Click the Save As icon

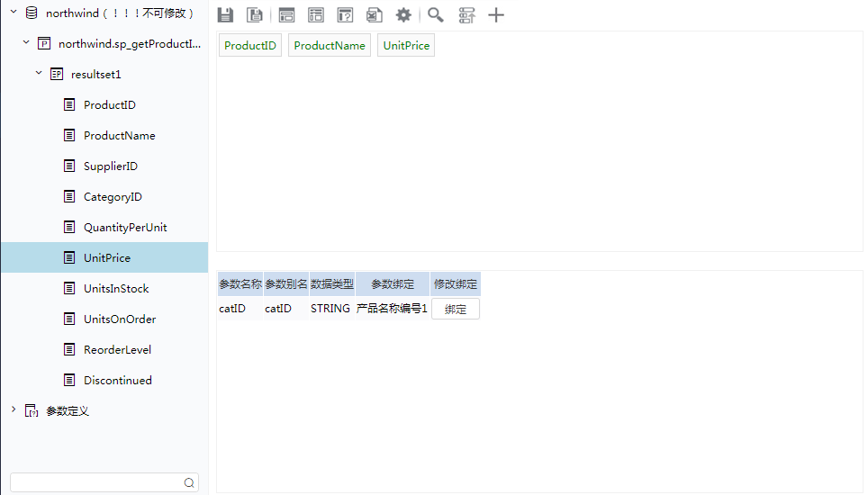tap(255, 15)
